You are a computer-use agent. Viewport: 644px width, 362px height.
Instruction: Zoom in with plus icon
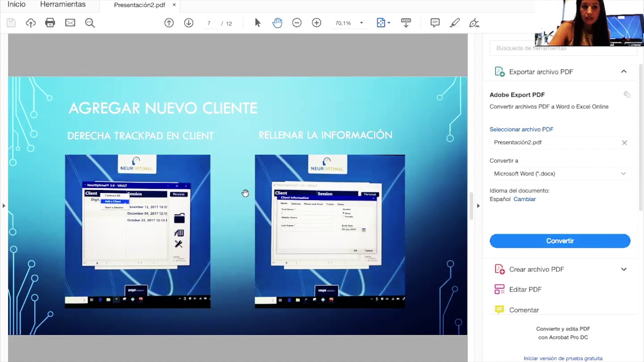tap(316, 23)
